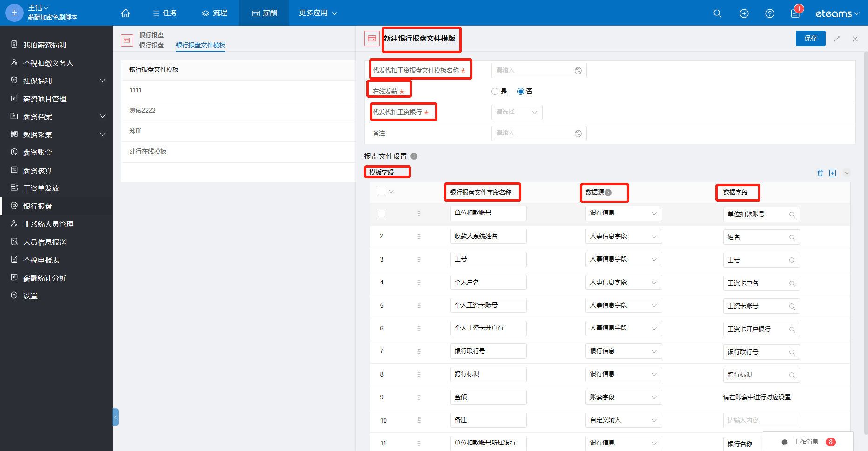Click search icon in 工资卡户名 data field
The width and height of the screenshot is (868, 451).
point(792,283)
